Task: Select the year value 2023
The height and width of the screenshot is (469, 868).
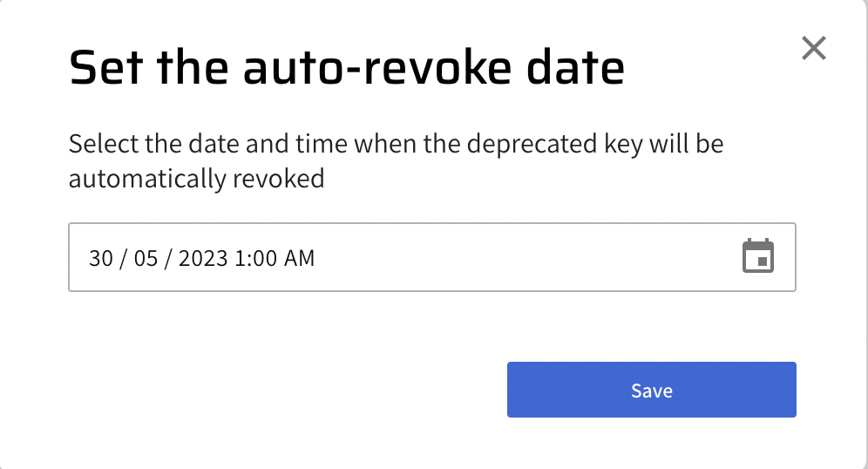Action: 203,258
